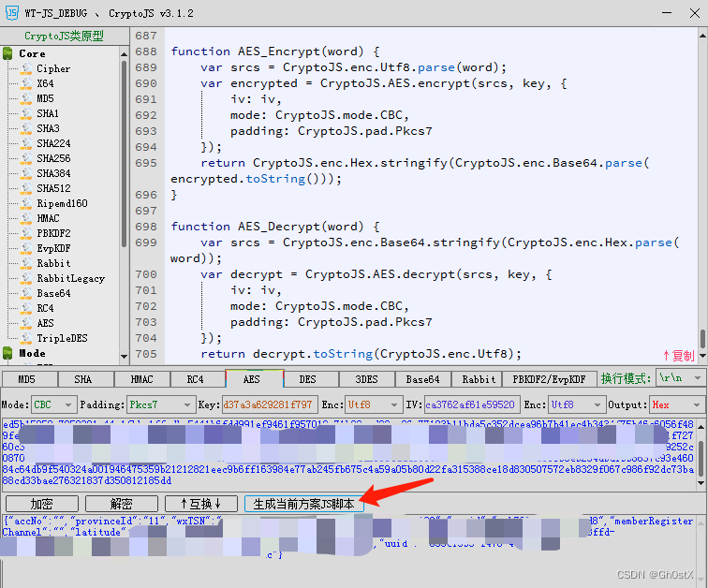Click the Mode group icon
Viewport: 708px width, 588px height.
point(7,353)
